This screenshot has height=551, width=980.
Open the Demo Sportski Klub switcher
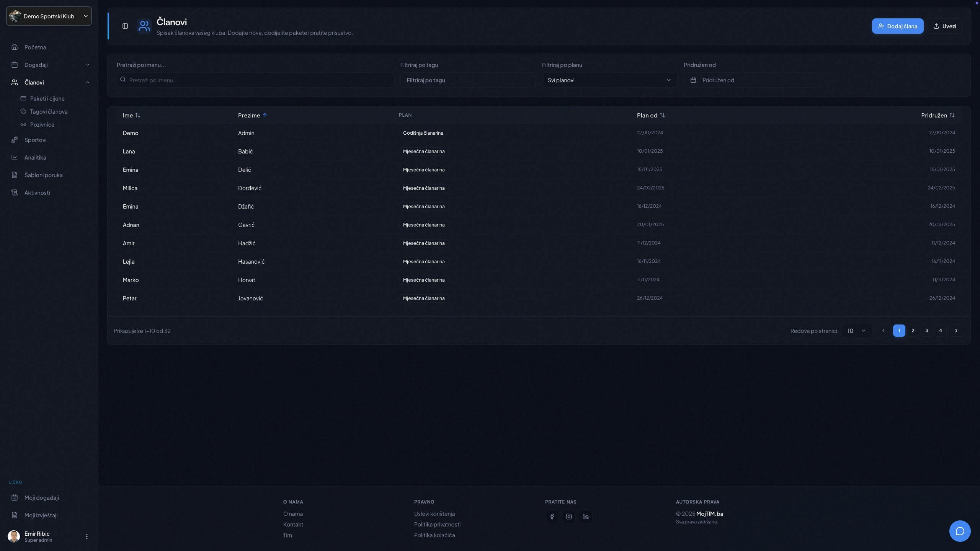[x=49, y=16]
